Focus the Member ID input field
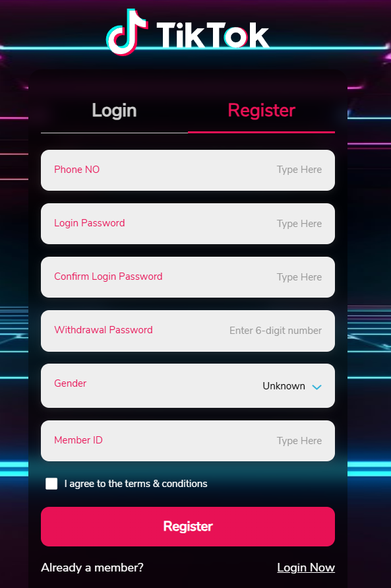Screen dimensions: 391x588 pos(188,441)
